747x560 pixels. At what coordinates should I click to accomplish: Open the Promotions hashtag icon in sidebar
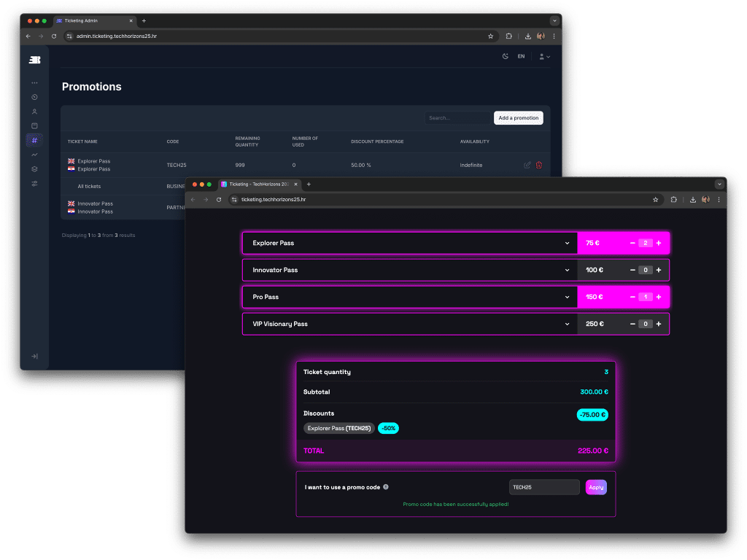click(x=34, y=139)
